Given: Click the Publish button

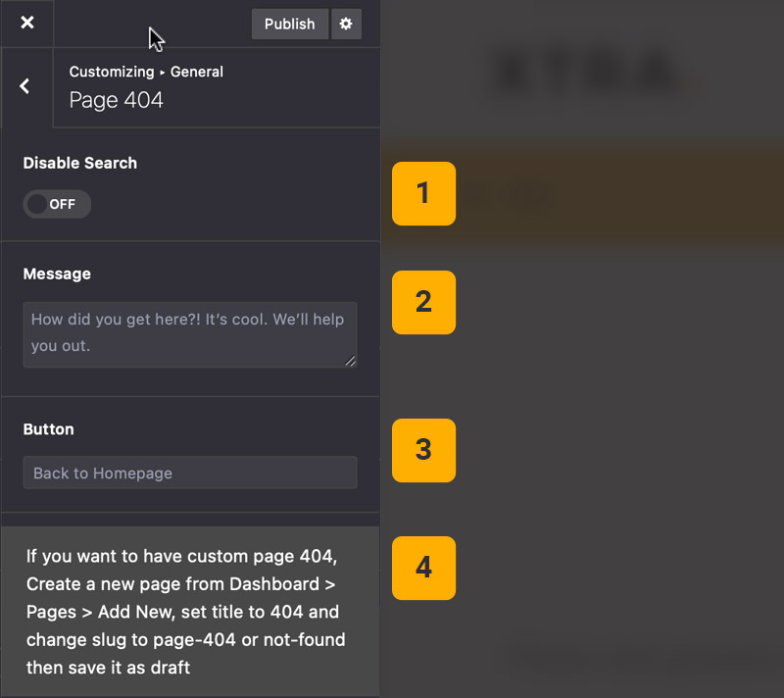Looking at the screenshot, I should tap(289, 24).
